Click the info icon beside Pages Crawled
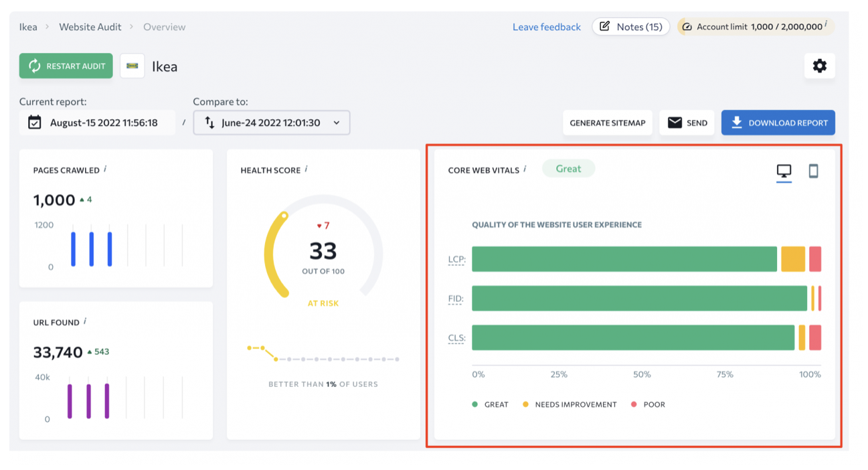The image size is (868, 470). pos(105,169)
